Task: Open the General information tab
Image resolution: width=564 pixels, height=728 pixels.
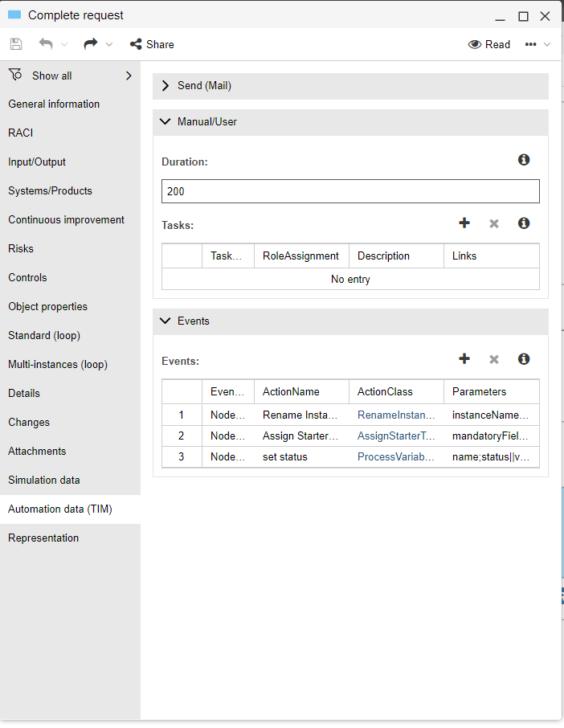Action: [54, 104]
